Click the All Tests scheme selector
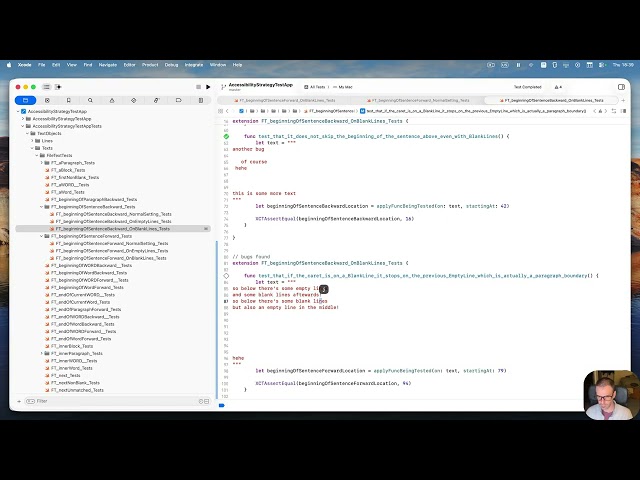Image resolution: width=640 pixels, height=480 pixels. 318,87
